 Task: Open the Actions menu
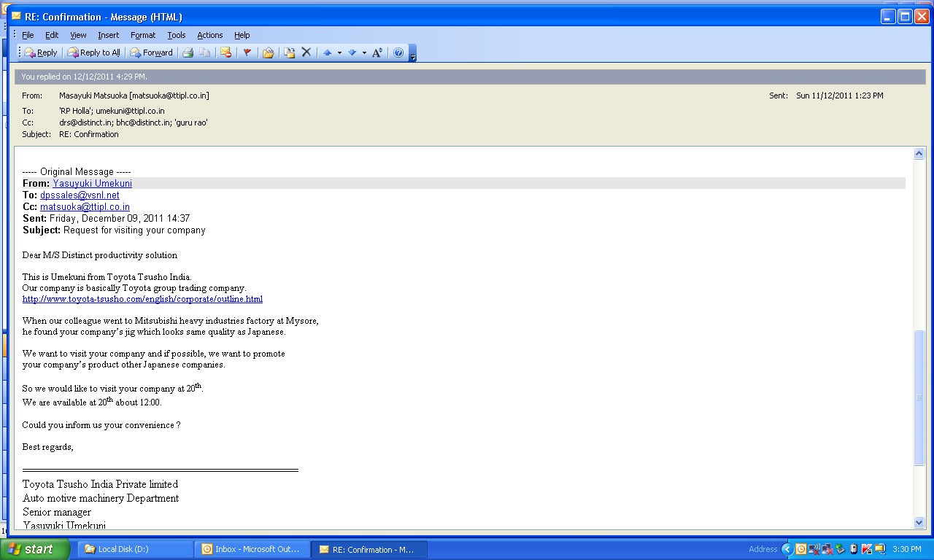click(210, 35)
